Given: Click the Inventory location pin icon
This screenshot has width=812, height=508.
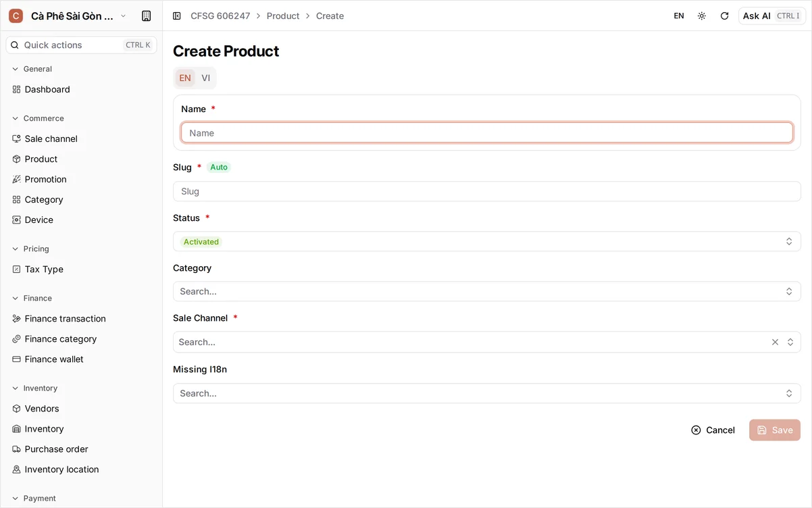Looking at the screenshot, I should (17, 469).
